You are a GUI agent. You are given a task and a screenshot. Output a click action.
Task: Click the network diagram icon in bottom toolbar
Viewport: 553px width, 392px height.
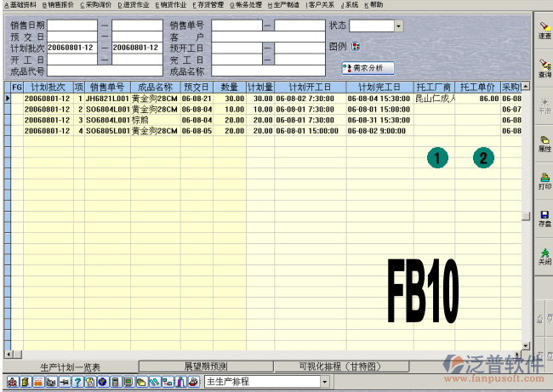(168, 382)
